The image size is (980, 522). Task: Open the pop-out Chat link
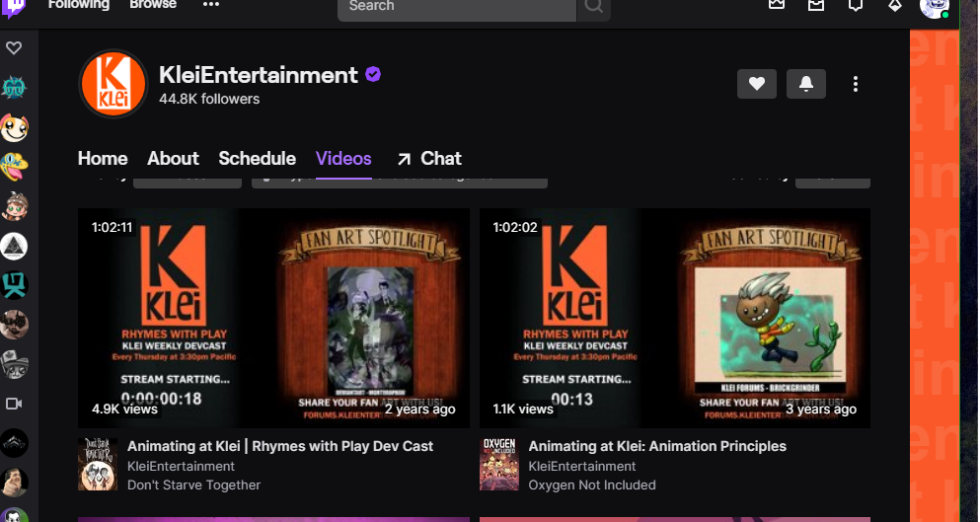pyautogui.click(x=429, y=158)
